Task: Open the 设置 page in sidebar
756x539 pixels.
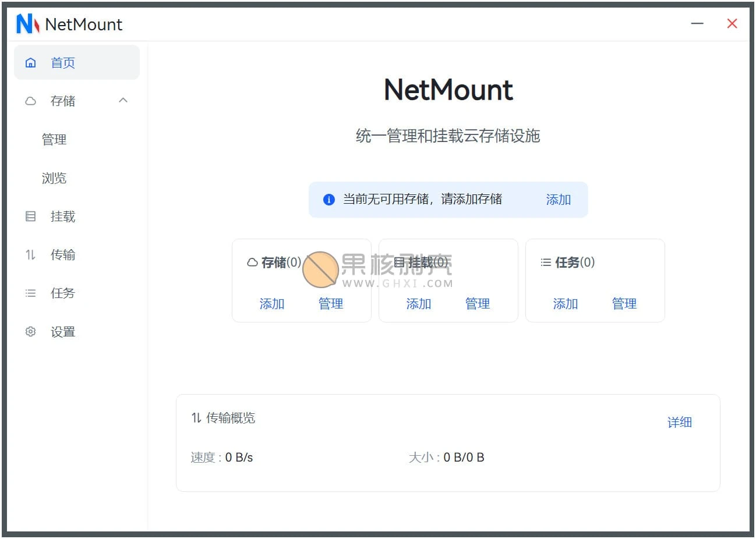Action: [x=77, y=332]
